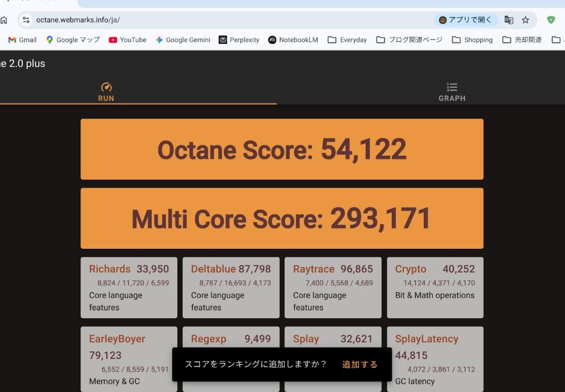Open Perplexity bookmark
The width and height of the screenshot is (565, 392).
click(x=239, y=40)
